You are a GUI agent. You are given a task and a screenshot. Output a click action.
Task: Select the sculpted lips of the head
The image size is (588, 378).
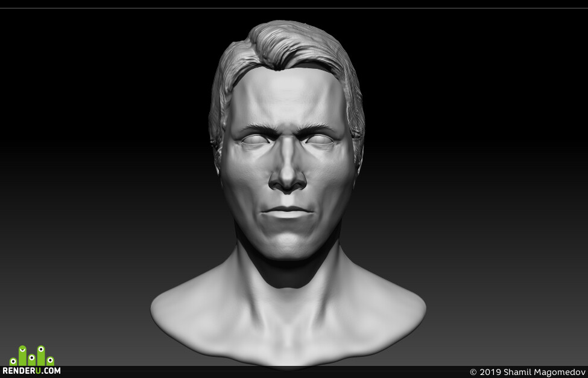coord(287,212)
